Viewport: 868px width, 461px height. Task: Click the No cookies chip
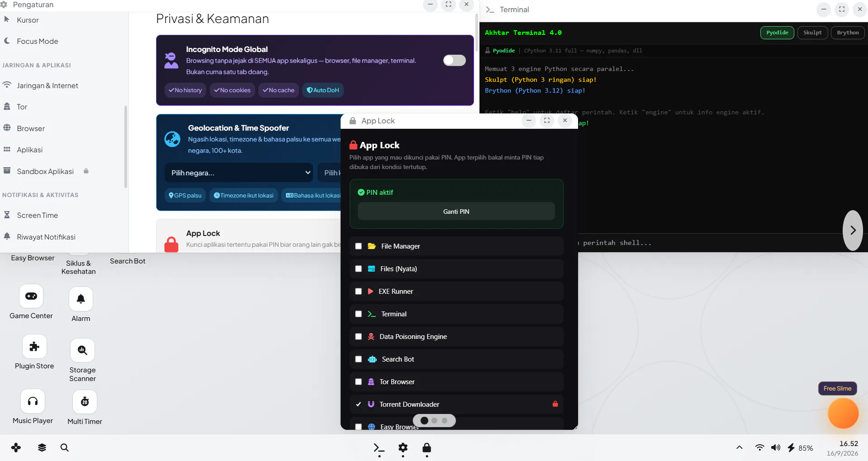coord(232,90)
